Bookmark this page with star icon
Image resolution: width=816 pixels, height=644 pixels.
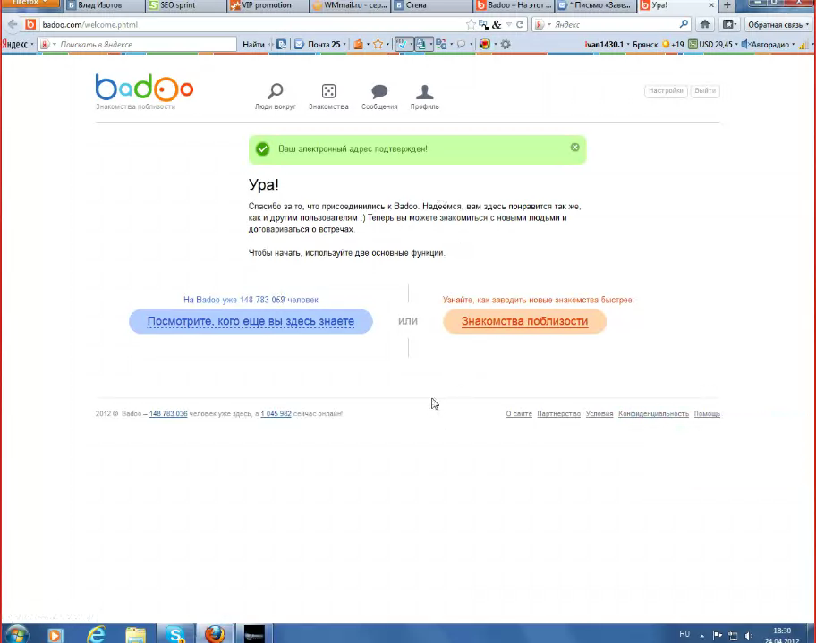[471, 24]
